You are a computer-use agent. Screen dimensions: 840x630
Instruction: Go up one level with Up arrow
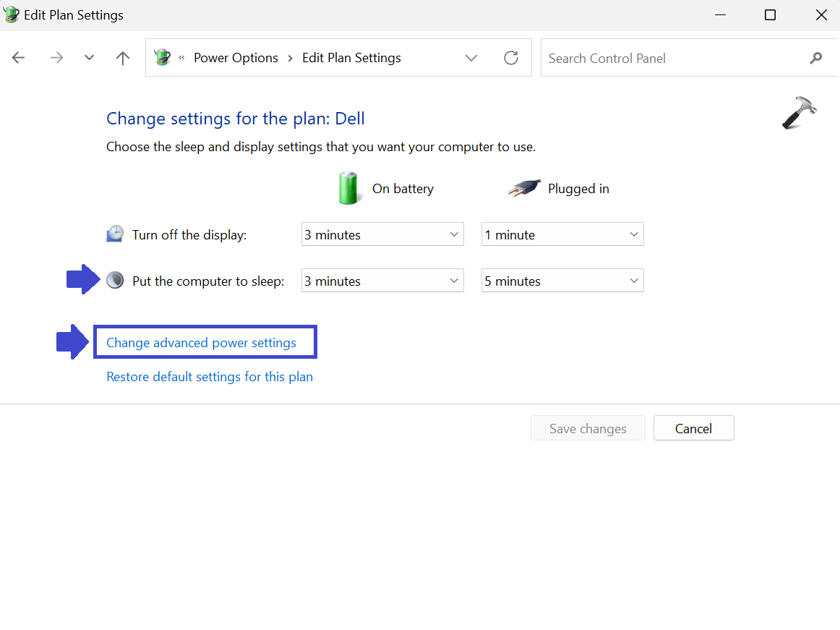[123, 58]
